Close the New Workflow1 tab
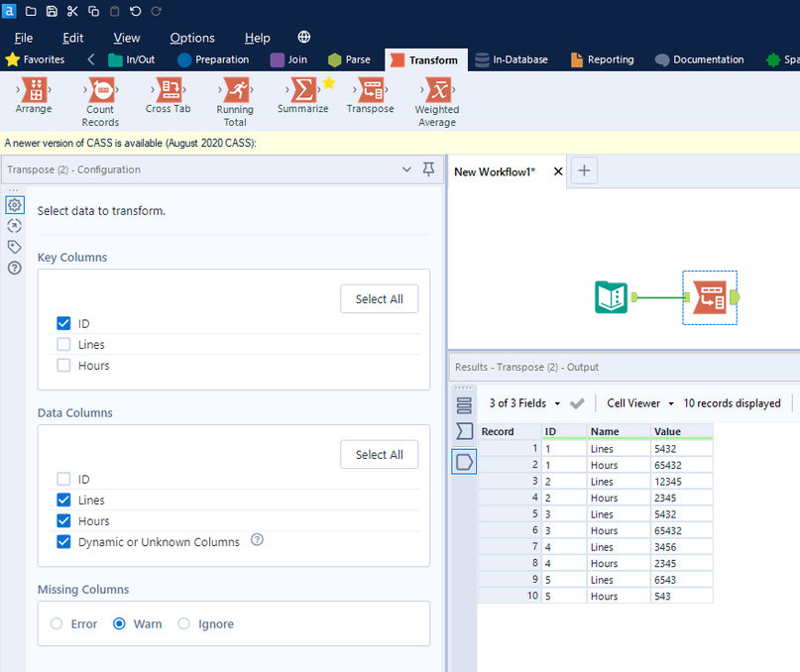The width and height of the screenshot is (800, 672). (558, 171)
